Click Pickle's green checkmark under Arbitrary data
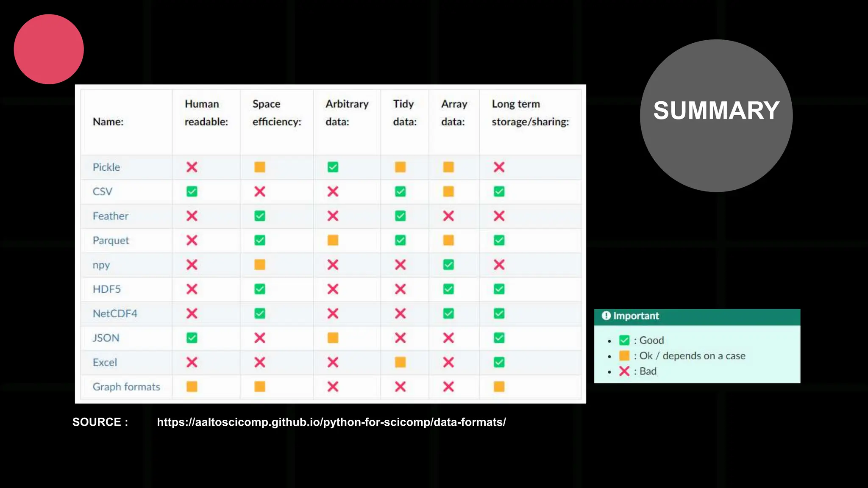The image size is (868, 488). [333, 167]
